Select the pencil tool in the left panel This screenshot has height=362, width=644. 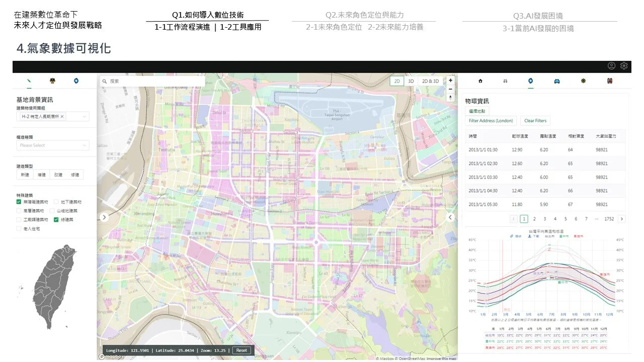pos(29,80)
